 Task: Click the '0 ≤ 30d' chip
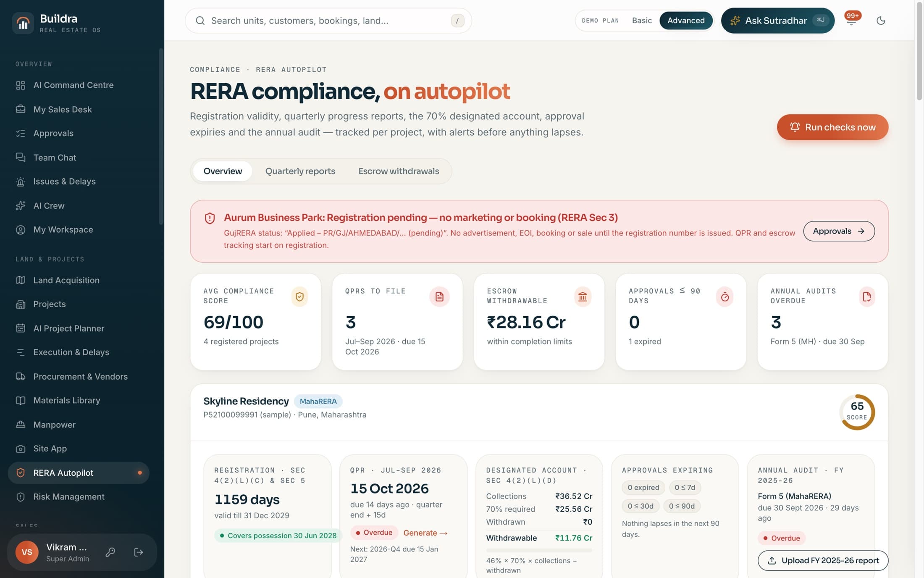(640, 506)
